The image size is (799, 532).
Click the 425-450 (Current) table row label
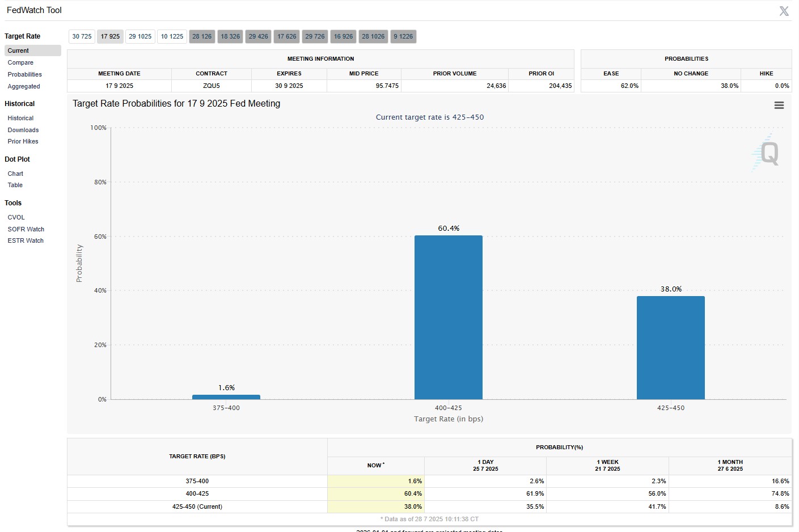click(x=197, y=506)
